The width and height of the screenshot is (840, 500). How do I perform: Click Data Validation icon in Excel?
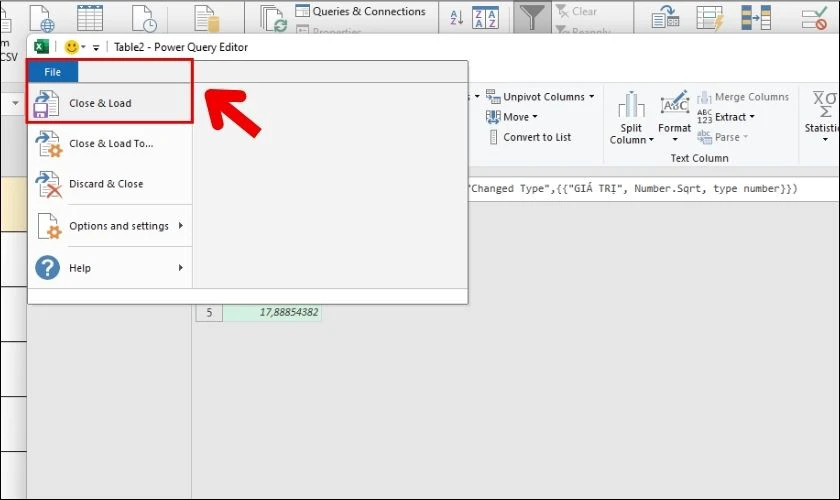click(814, 18)
